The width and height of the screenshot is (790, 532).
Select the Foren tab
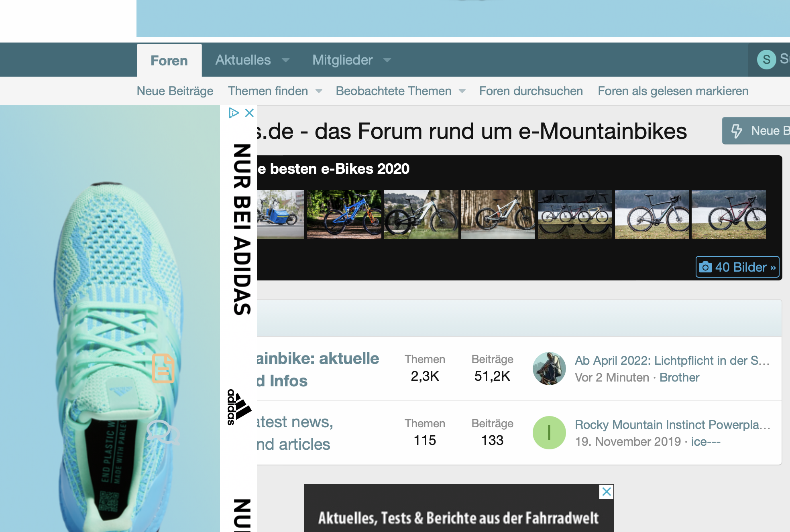pyautogui.click(x=169, y=61)
